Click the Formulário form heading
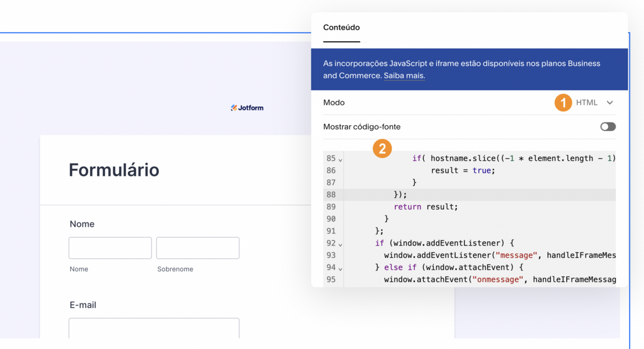The height and width of the screenshot is (349, 644). click(114, 170)
